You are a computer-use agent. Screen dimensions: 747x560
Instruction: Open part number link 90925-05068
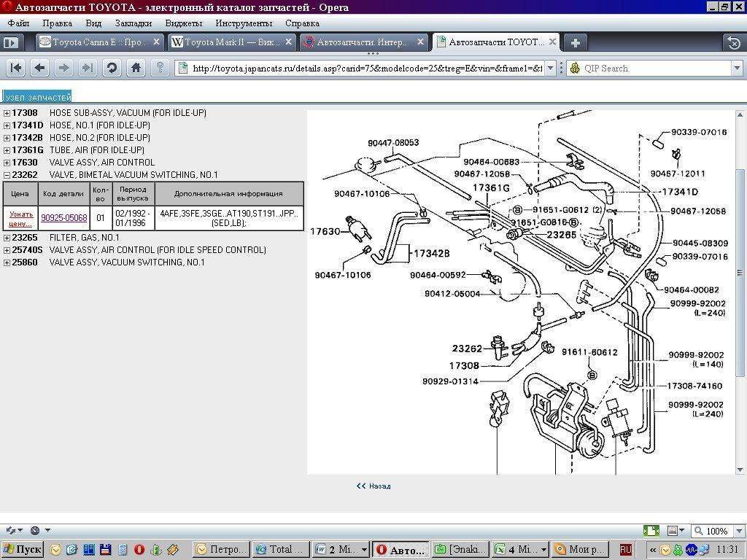(x=63, y=218)
